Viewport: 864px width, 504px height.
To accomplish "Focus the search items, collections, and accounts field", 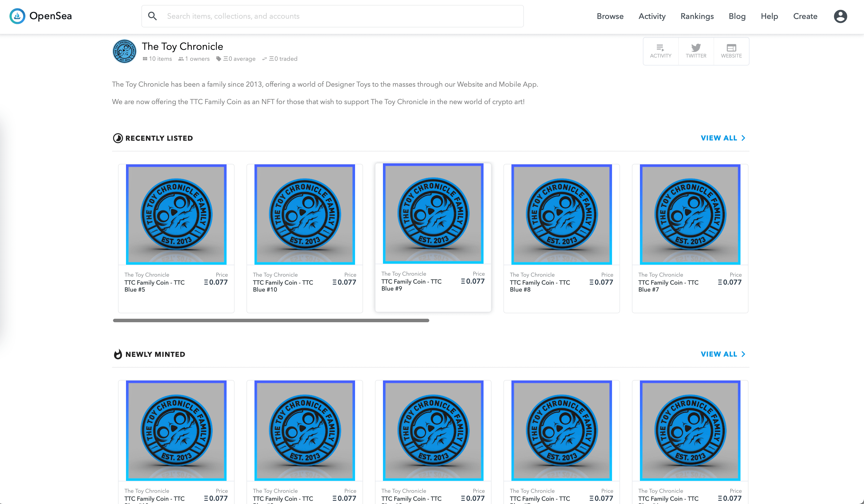I will point(332,16).
